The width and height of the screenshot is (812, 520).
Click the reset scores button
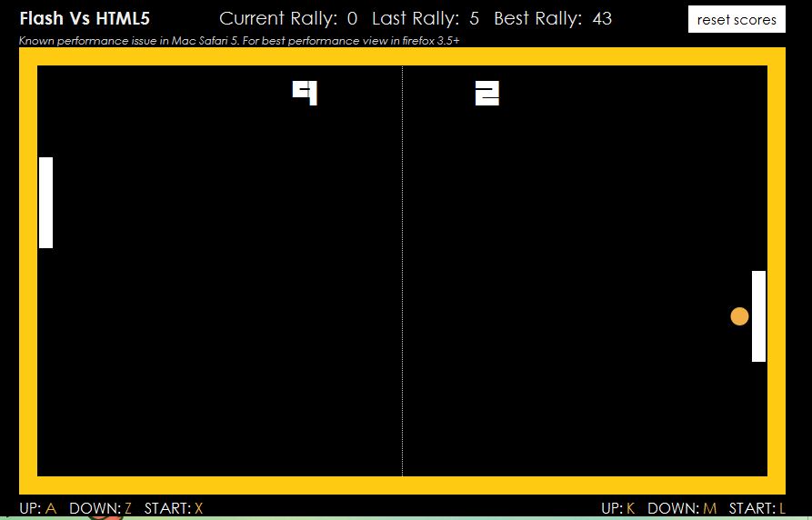[737, 20]
